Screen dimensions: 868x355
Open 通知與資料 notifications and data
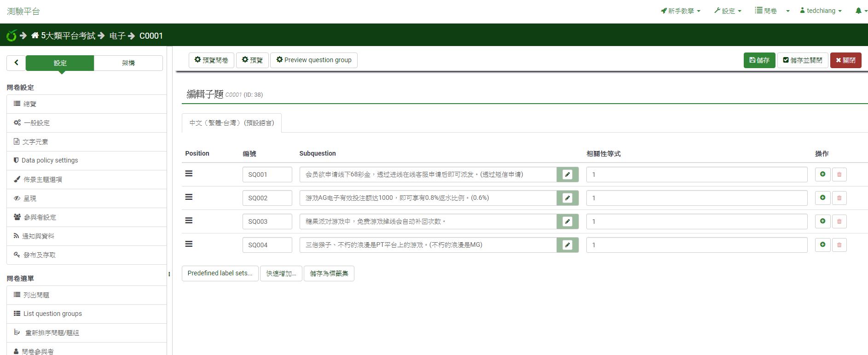(x=87, y=236)
